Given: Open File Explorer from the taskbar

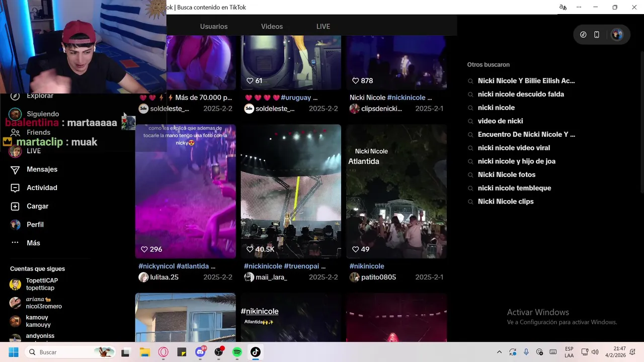Looking at the screenshot, I should 144,352.
